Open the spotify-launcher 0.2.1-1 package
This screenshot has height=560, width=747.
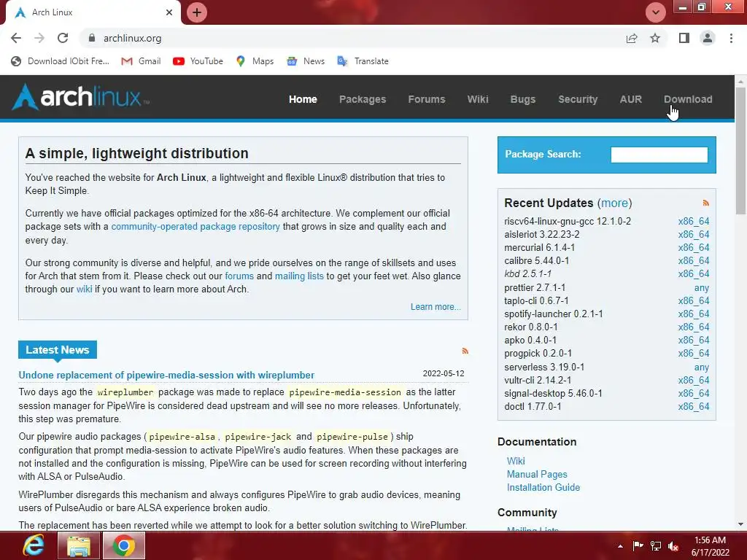click(554, 314)
